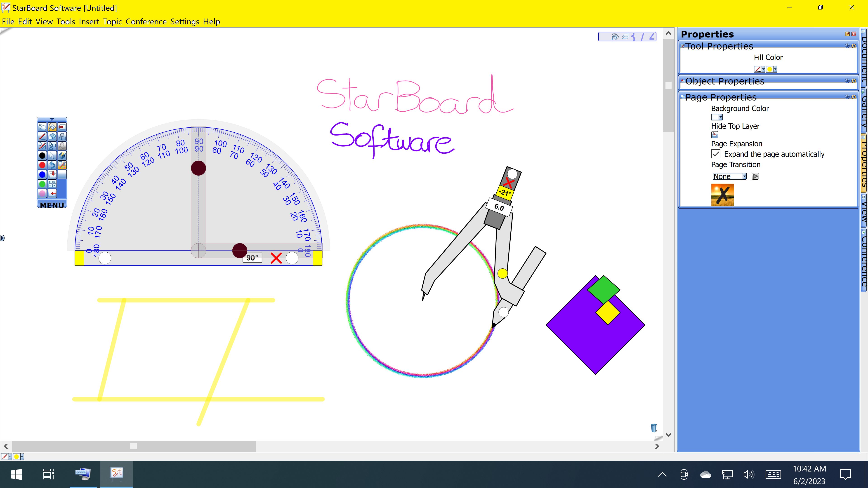This screenshot has height=488, width=868.
Task: Click the background image thumbnail with X
Action: click(x=722, y=195)
